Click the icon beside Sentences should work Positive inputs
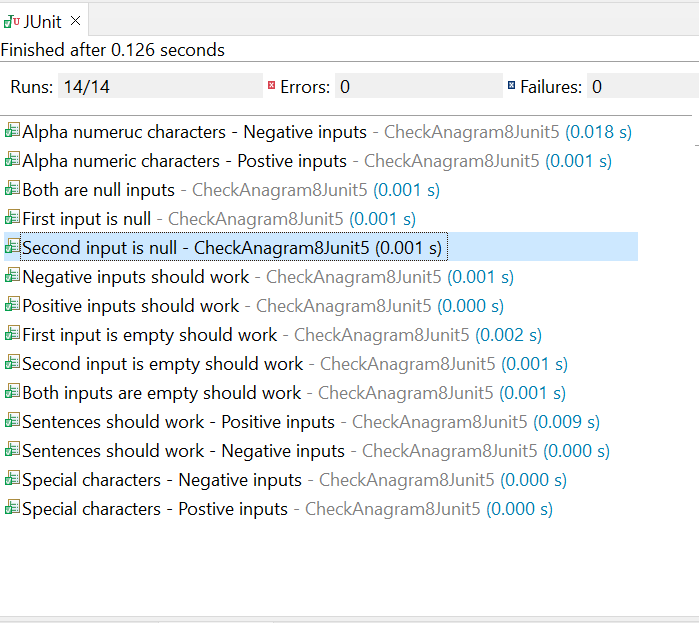 (12, 422)
